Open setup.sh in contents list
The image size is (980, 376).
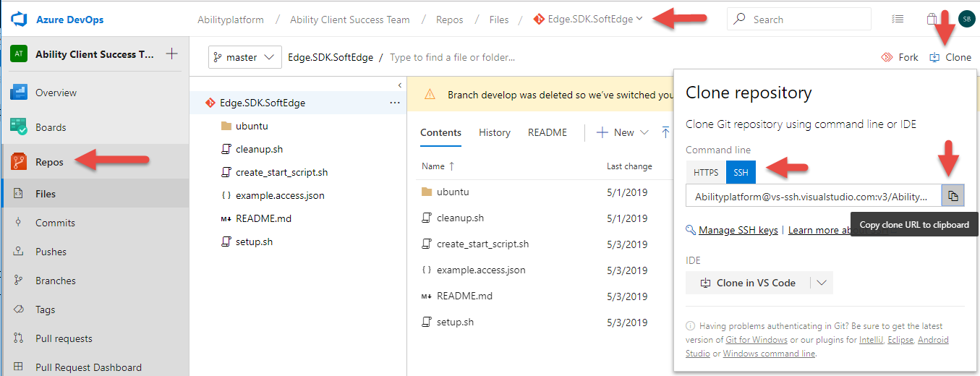coord(455,322)
